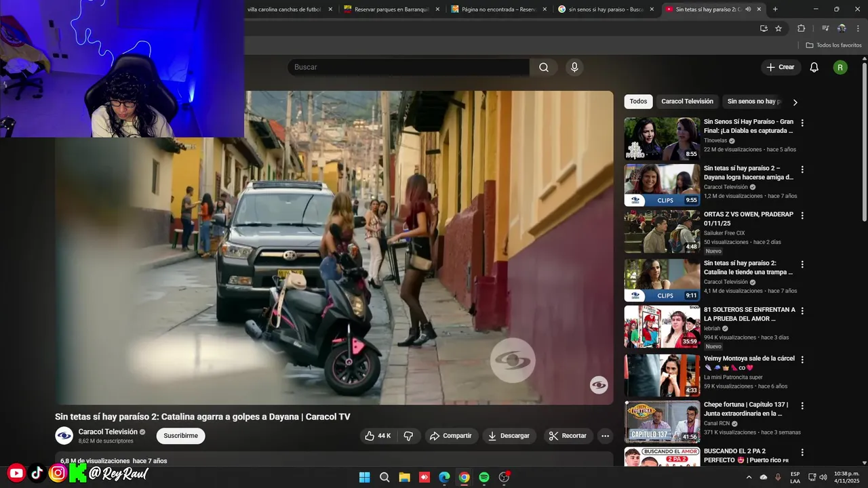The height and width of the screenshot is (488, 868).
Task: Mute the YouTube tab via speaker icon
Action: (x=749, y=9)
